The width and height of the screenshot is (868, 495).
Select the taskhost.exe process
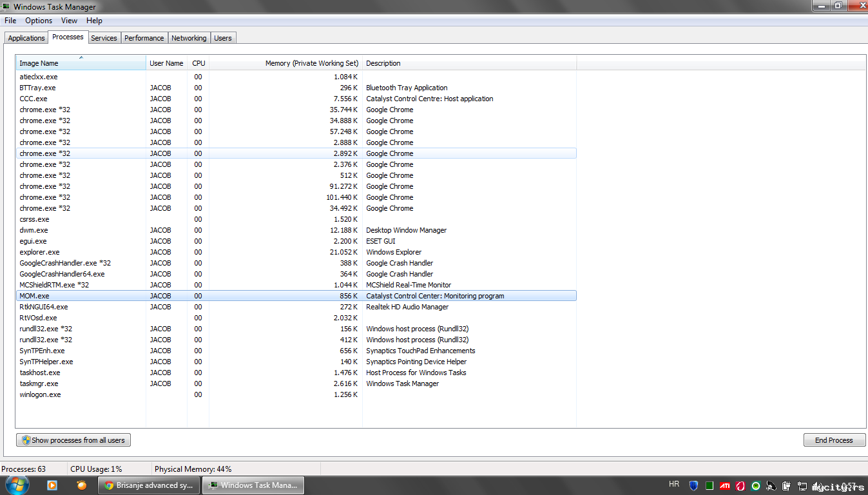tap(296, 373)
